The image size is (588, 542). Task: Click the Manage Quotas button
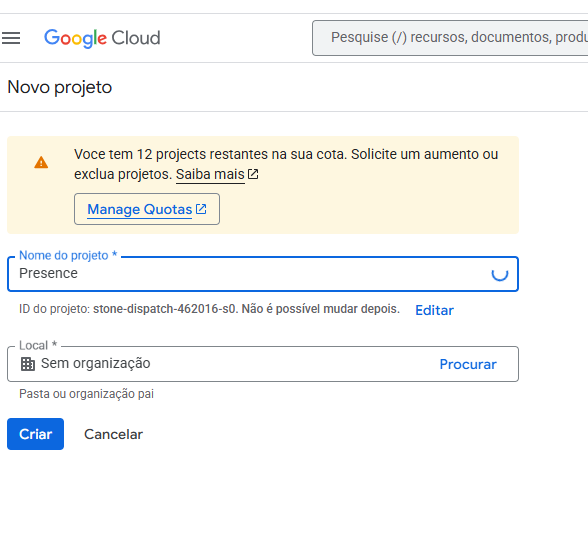point(147,209)
